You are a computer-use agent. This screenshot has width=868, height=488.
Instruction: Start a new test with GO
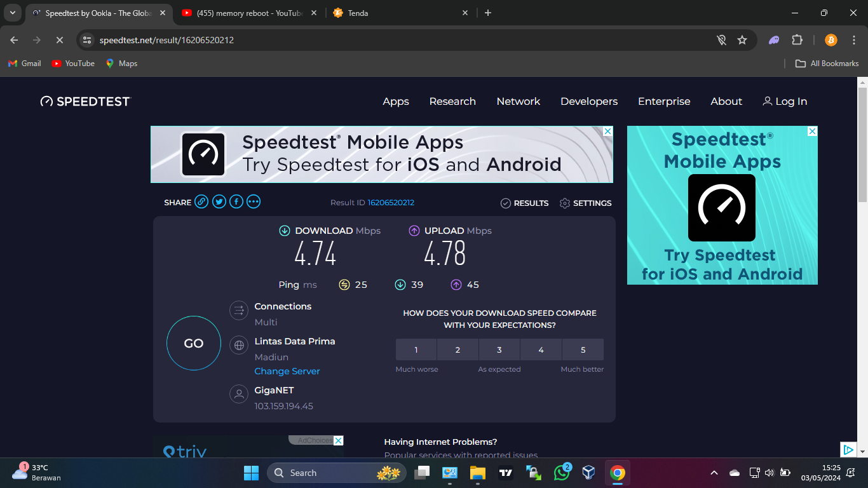pyautogui.click(x=194, y=343)
